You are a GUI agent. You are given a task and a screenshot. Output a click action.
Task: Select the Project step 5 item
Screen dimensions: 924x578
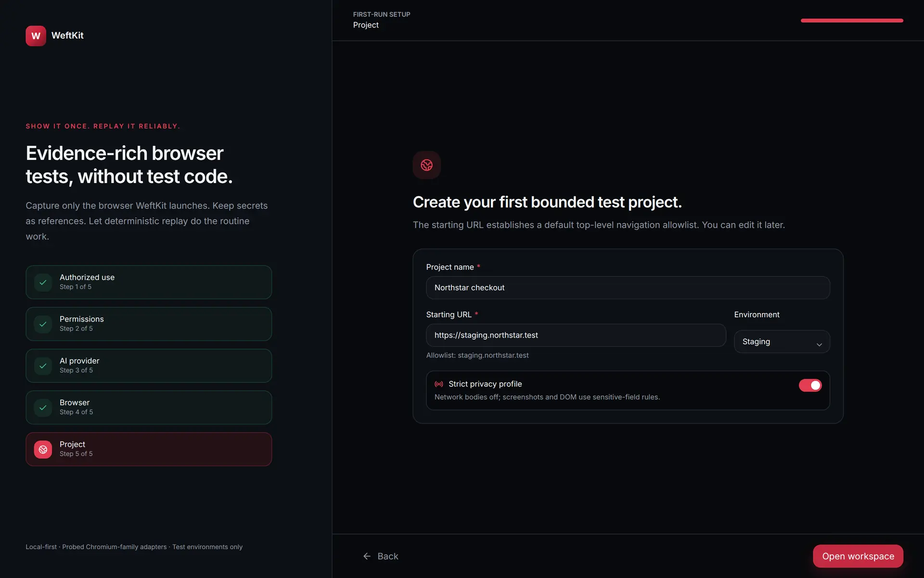tap(149, 449)
